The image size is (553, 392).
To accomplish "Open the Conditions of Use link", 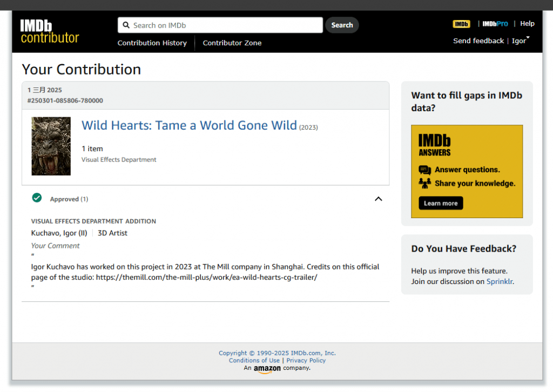I will pos(254,360).
